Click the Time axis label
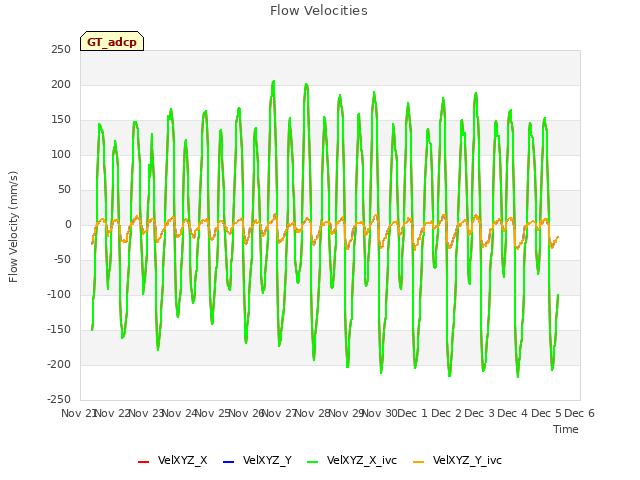This screenshot has height=480, width=640. click(x=566, y=429)
